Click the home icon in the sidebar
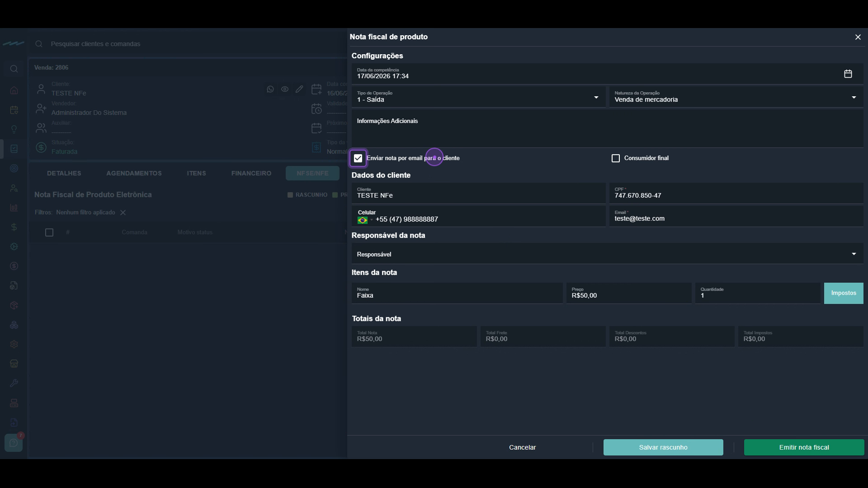Image resolution: width=868 pixels, height=488 pixels. (14, 90)
